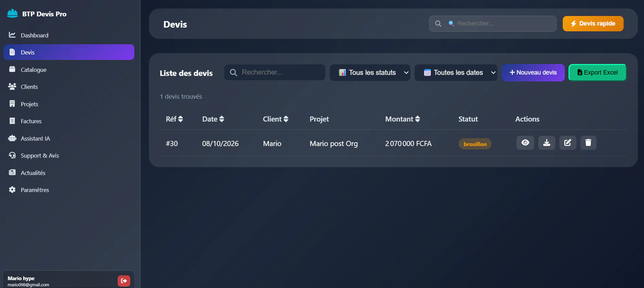Click the BTP Devis Pro helmet logo
Viewport: 644px width, 288px height.
point(12,14)
